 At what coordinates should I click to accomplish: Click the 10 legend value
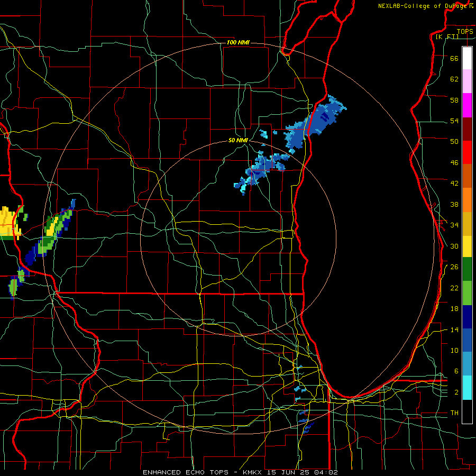(454, 350)
